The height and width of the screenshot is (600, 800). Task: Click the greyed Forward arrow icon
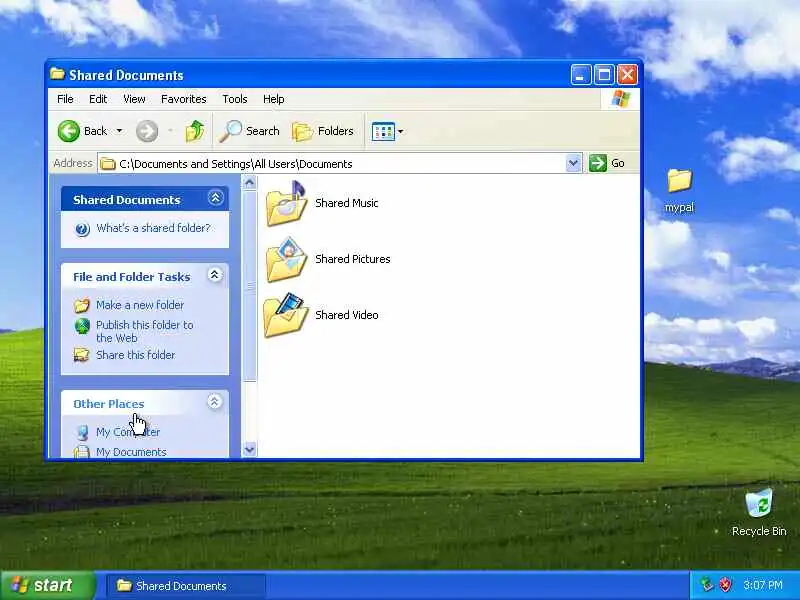(x=146, y=131)
